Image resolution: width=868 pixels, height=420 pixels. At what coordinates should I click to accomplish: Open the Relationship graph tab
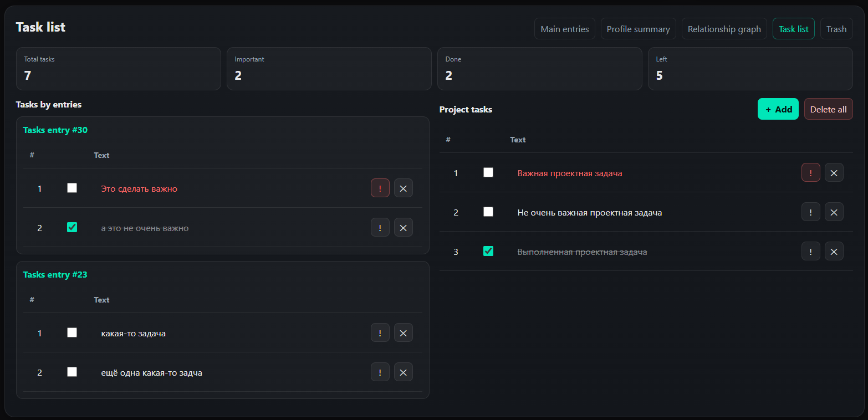tap(724, 29)
